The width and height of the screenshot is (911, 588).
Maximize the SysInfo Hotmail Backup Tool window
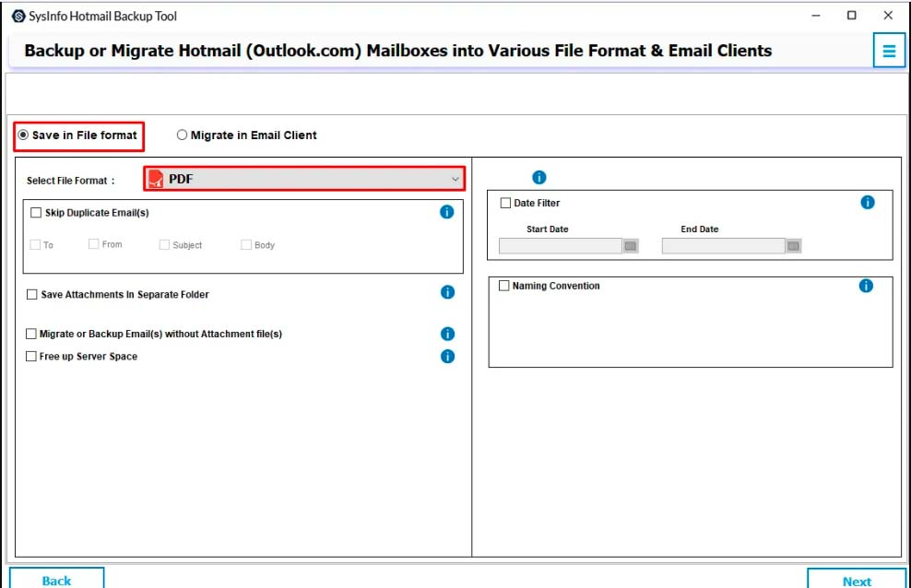point(852,16)
